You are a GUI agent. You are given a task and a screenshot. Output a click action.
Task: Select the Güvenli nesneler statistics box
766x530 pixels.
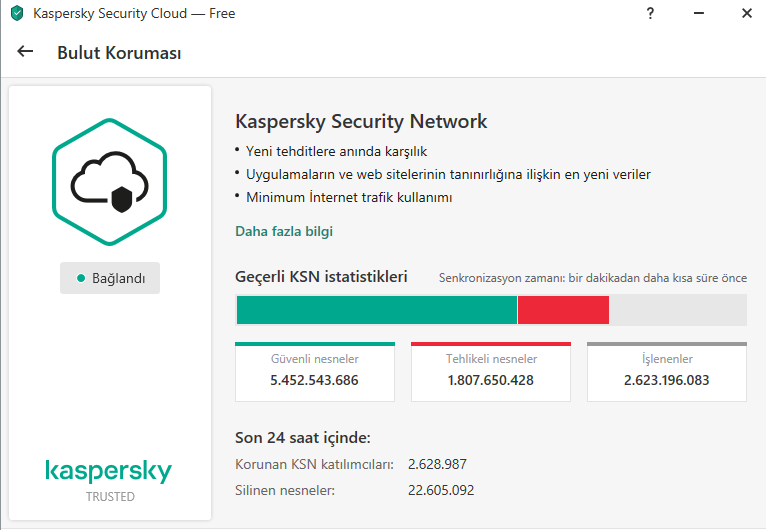(315, 371)
